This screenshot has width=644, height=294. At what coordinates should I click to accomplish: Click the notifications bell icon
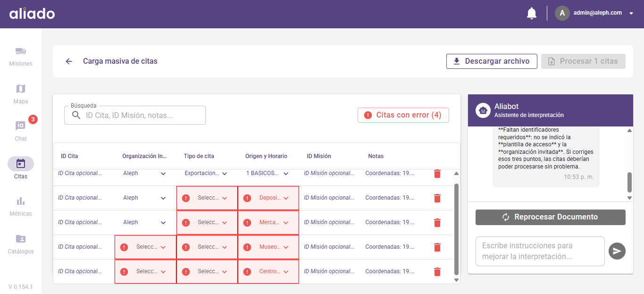531,13
